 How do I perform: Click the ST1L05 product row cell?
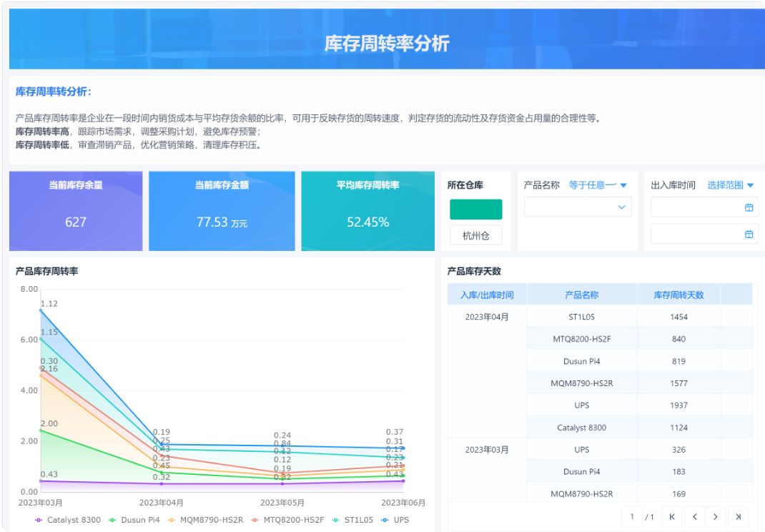coord(581,317)
